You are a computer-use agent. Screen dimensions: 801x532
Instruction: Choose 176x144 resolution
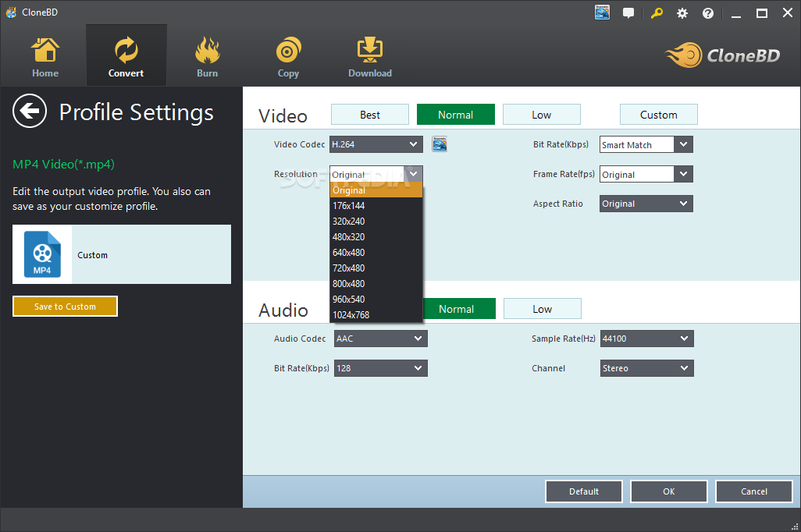click(376, 206)
